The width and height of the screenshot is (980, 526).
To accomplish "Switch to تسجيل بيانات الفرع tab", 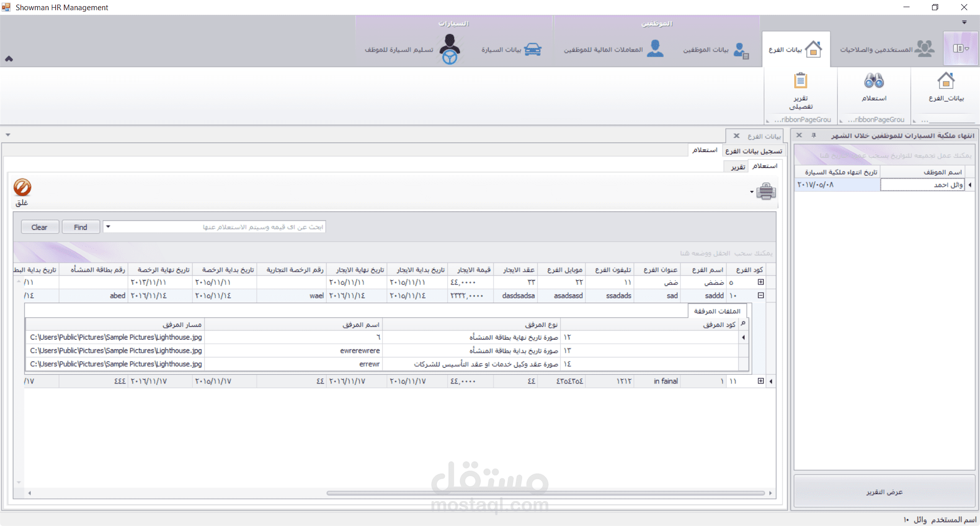I will [x=753, y=151].
